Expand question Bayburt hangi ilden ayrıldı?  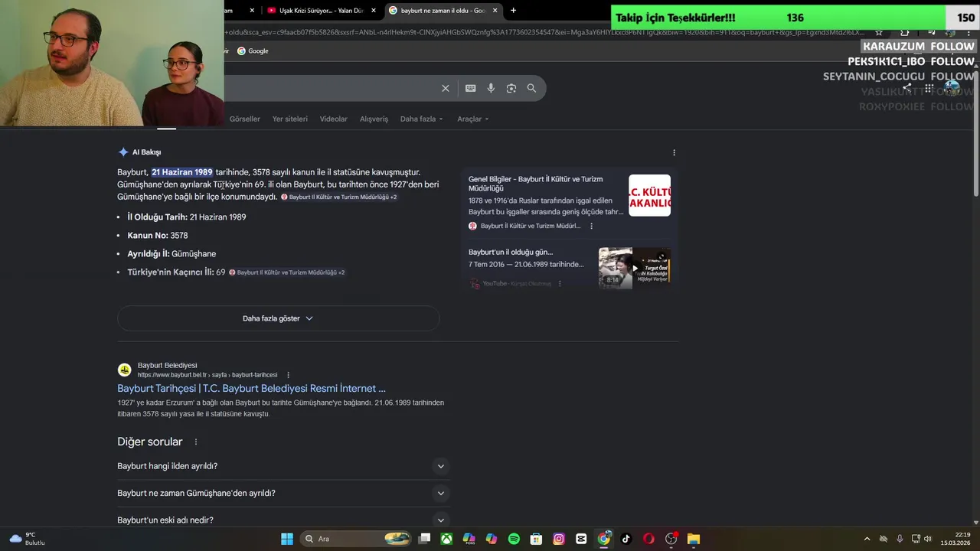click(x=283, y=466)
